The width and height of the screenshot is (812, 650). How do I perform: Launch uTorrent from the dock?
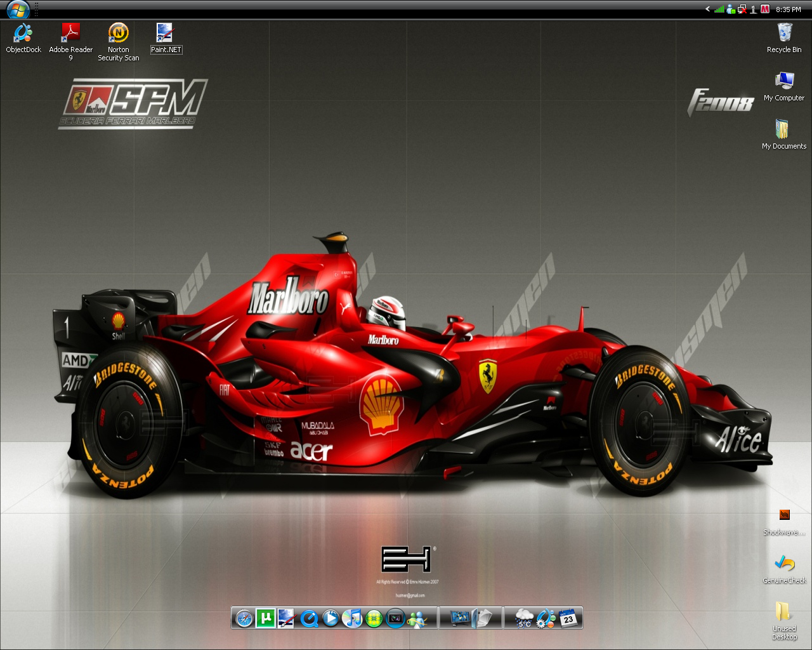265,618
